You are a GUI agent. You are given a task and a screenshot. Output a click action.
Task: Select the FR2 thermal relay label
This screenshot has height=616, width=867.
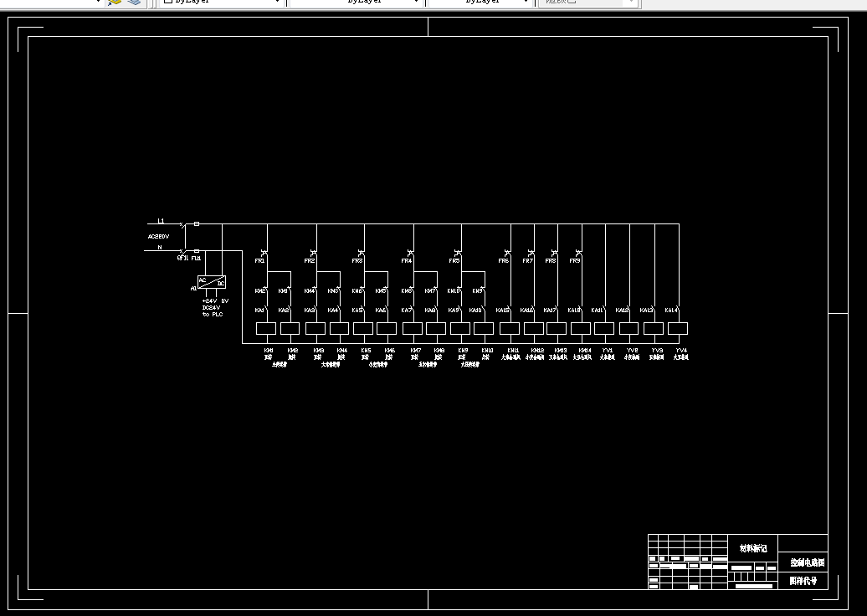[309, 260]
